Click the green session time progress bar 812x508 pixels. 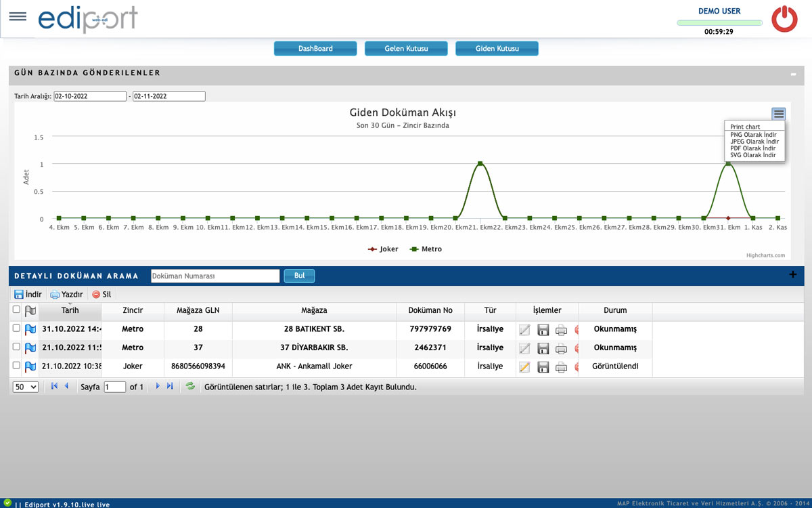[719, 23]
